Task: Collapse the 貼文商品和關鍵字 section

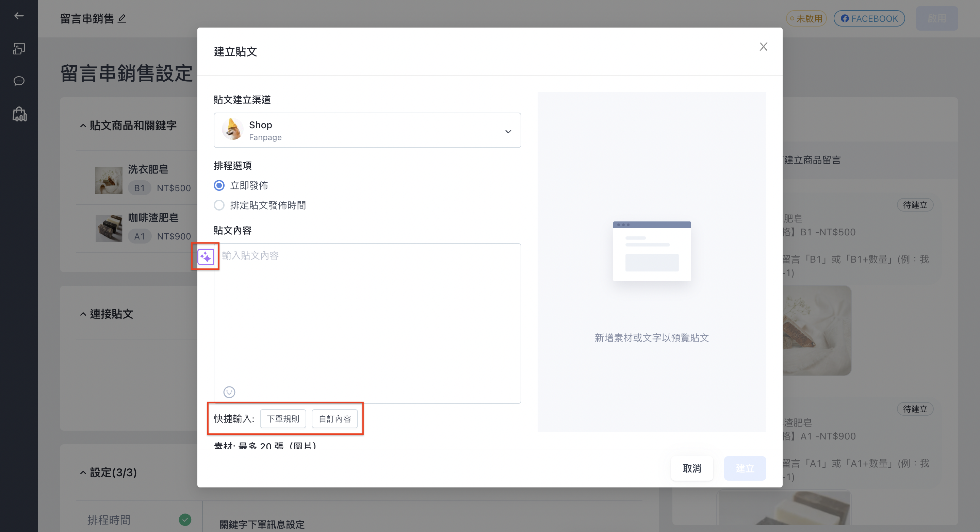Action: pyautogui.click(x=83, y=126)
